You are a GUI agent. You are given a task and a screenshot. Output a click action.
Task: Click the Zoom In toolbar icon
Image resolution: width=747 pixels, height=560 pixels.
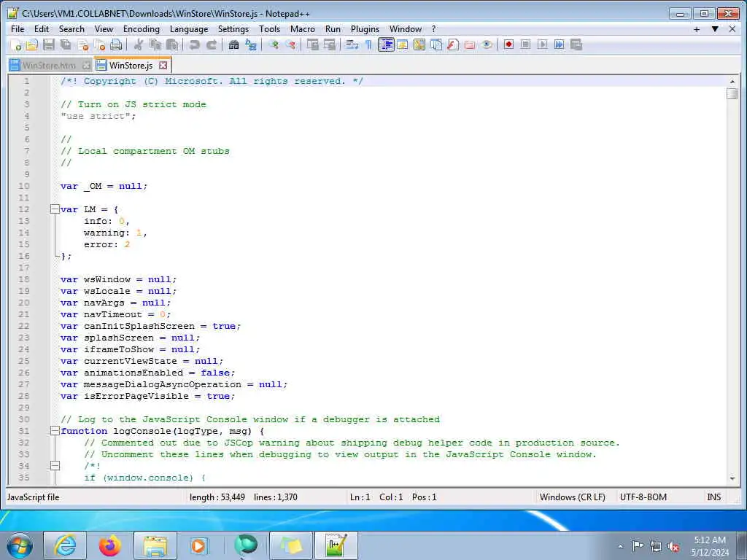click(274, 44)
